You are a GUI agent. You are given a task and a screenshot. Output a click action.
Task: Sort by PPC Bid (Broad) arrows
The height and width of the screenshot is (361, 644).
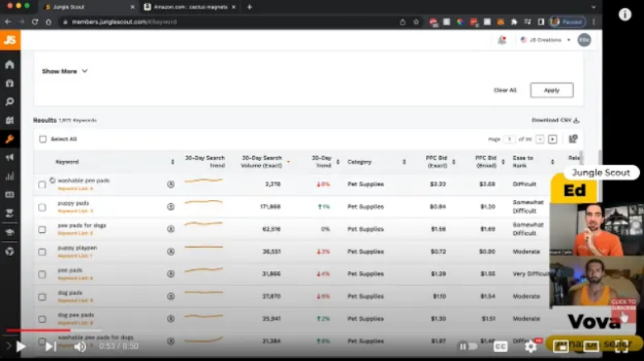[x=503, y=162]
